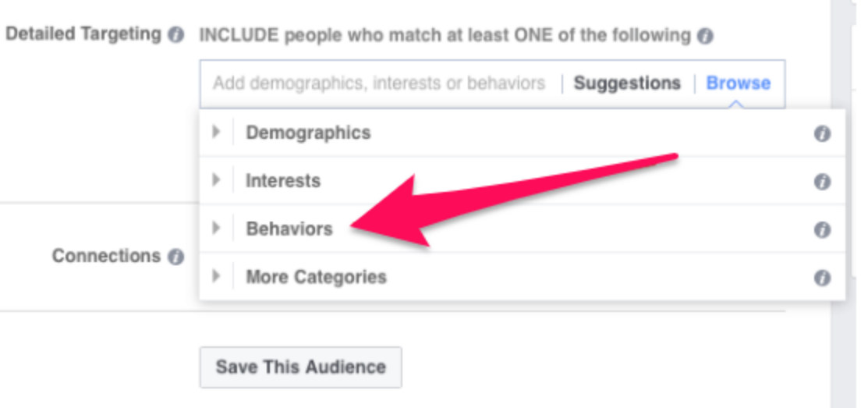The height and width of the screenshot is (408, 868).
Task: Click info icon beside Connections label
Action: 176,257
